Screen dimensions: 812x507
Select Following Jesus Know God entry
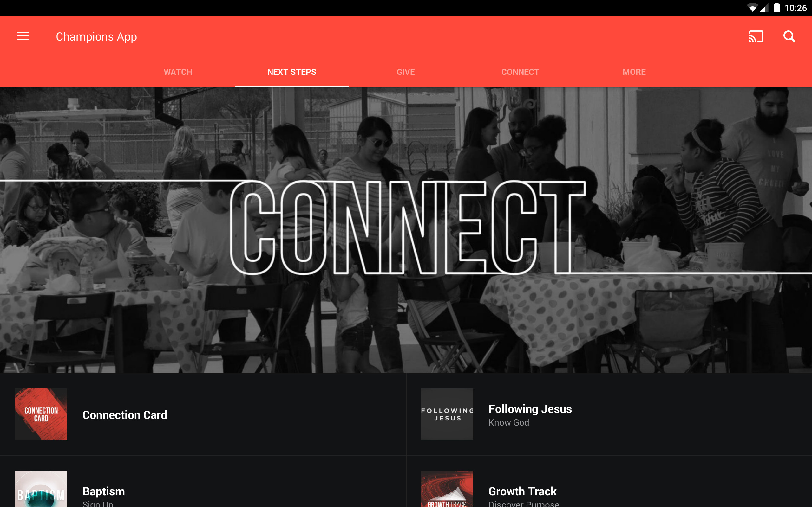pyautogui.click(x=609, y=414)
